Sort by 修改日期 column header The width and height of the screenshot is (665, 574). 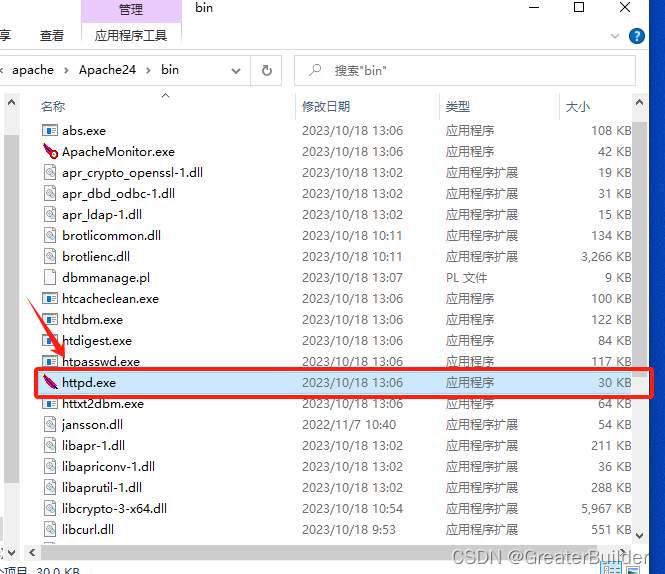(326, 106)
